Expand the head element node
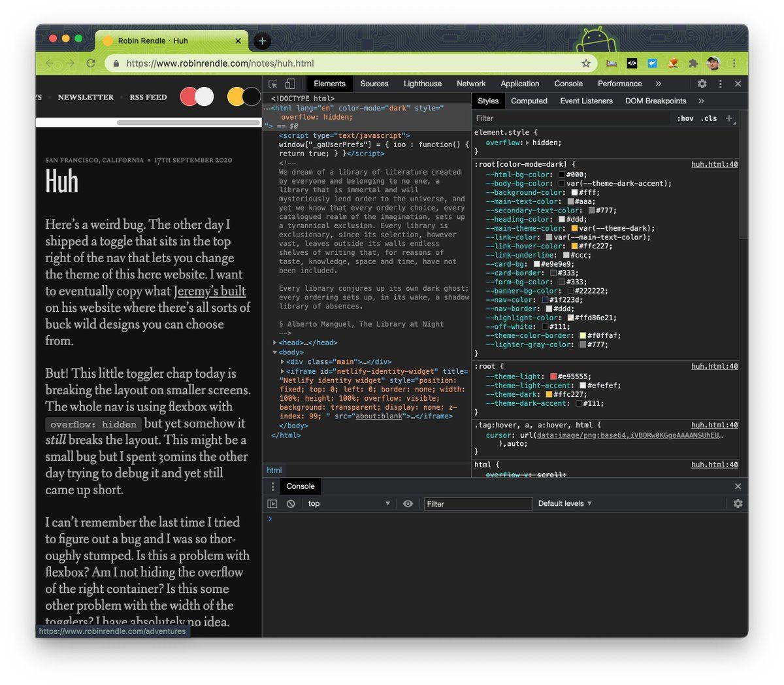Viewport: 784px width, 685px height. 275,342
